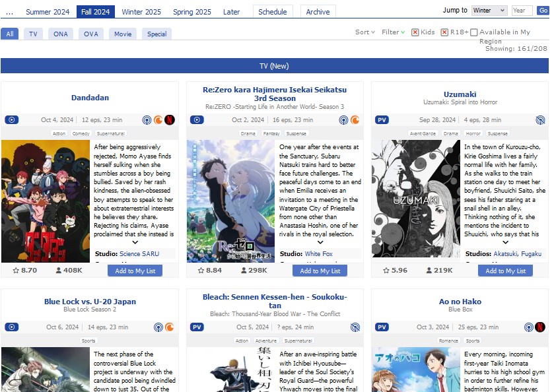554x392 pixels.
Task: Click Add to My List for Uzumaki
Action: click(505, 271)
